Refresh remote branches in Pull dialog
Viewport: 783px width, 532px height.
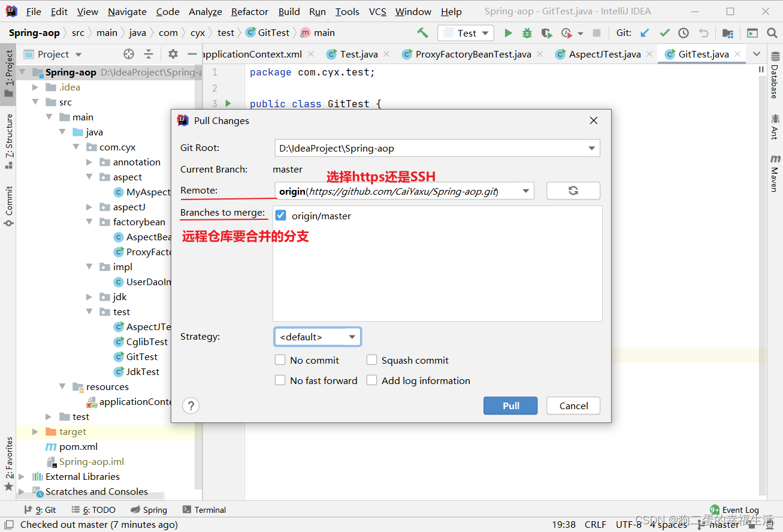[573, 191]
